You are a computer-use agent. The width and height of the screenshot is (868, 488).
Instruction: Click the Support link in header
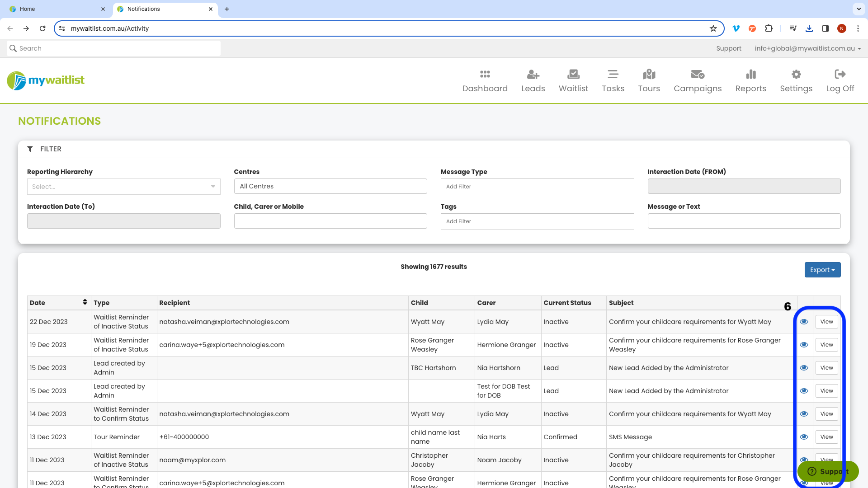[x=728, y=48]
